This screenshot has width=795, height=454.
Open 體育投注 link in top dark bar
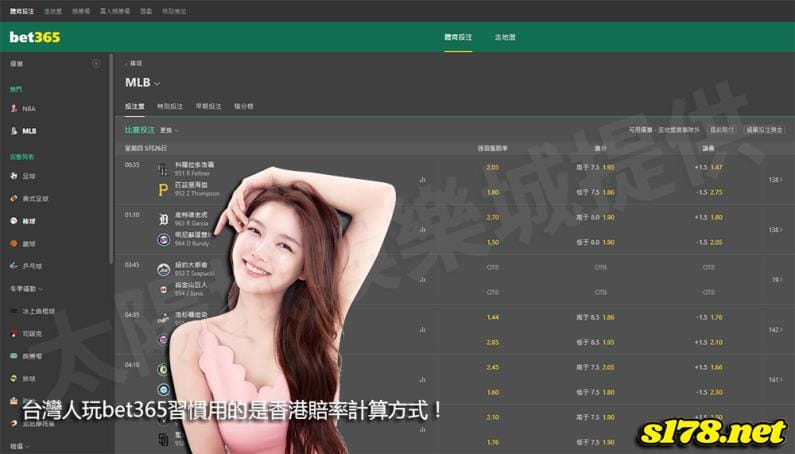click(x=22, y=11)
